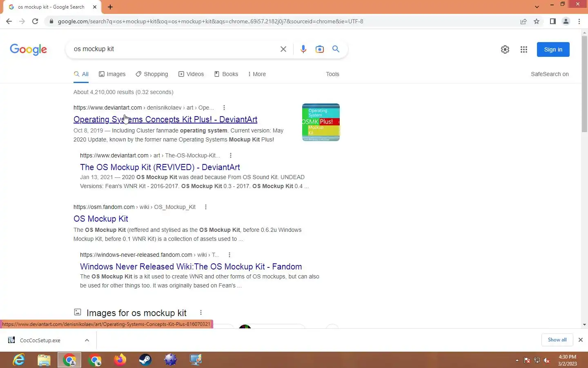The height and width of the screenshot is (368, 588).
Task: Open options for first deviantart.com result
Action: [x=224, y=108]
